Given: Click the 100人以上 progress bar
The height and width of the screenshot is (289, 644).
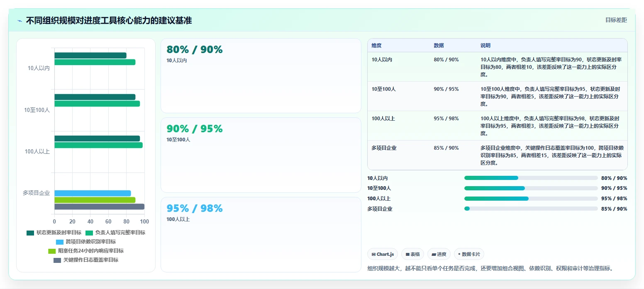Looking at the screenshot, I should pos(531,199).
